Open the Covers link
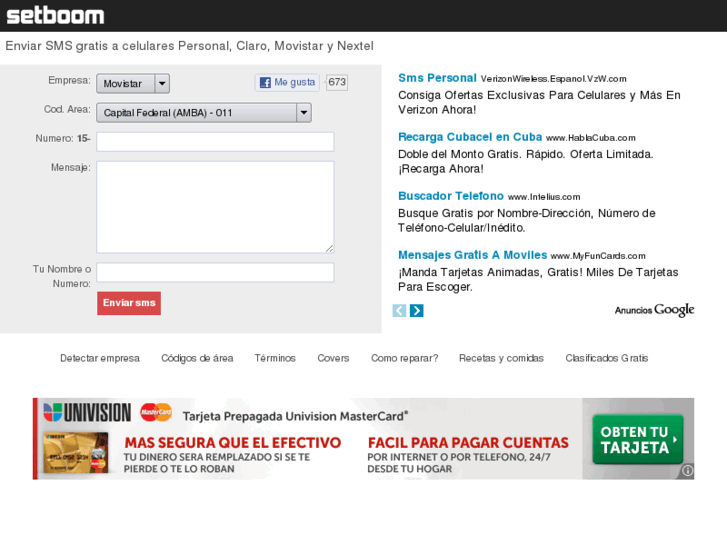The image size is (727, 545). point(333,358)
